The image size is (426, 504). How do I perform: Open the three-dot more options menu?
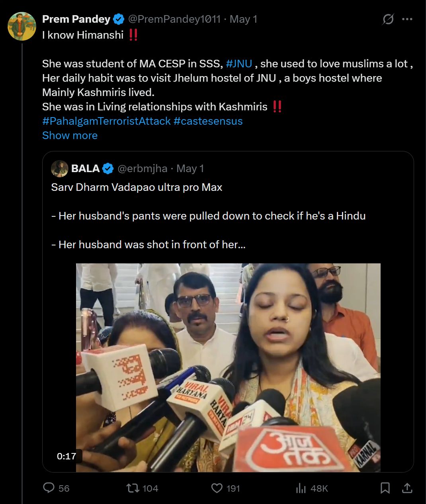(x=407, y=19)
